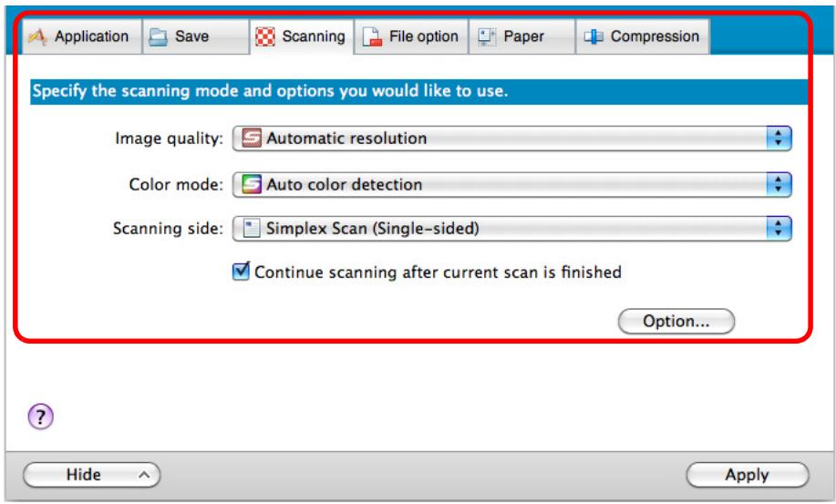This screenshot has height=504, width=836.
Task: Open the help question mark icon
Action: point(40,417)
